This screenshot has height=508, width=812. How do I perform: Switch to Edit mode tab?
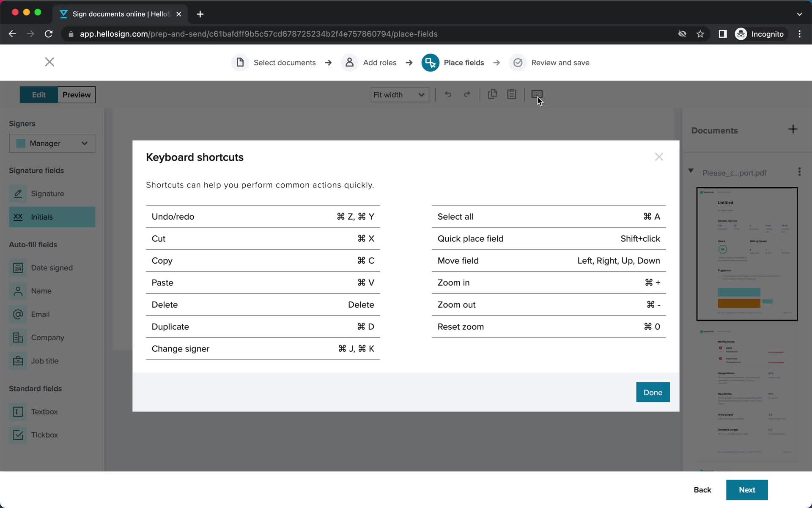click(x=38, y=94)
